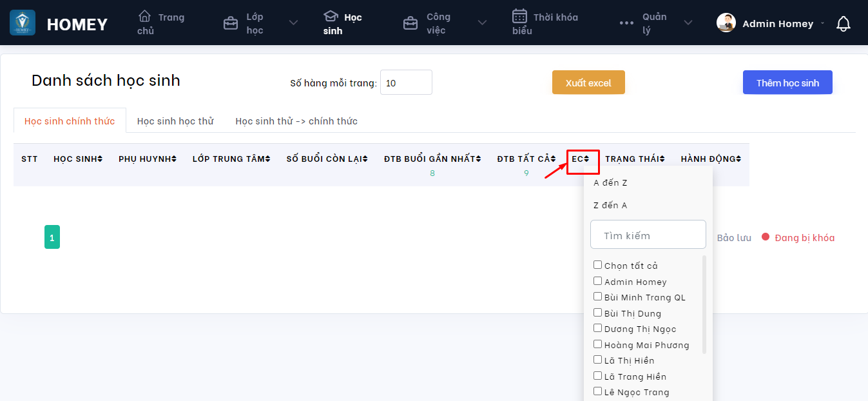This screenshot has width=868, height=401.
Task: Sort by Lớp trung tâm column arrows
Action: coord(268,159)
